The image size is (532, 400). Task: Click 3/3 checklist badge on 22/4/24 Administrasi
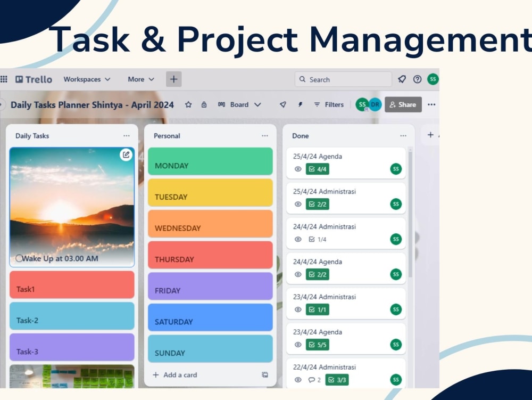click(x=337, y=380)
